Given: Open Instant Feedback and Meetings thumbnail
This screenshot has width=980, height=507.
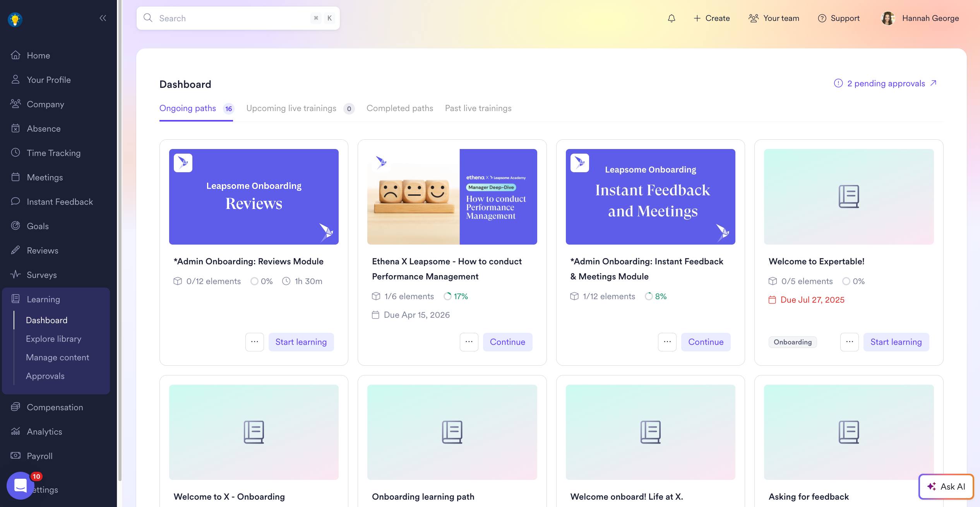Looking at the screenshot, I should [x=650, y=197].
